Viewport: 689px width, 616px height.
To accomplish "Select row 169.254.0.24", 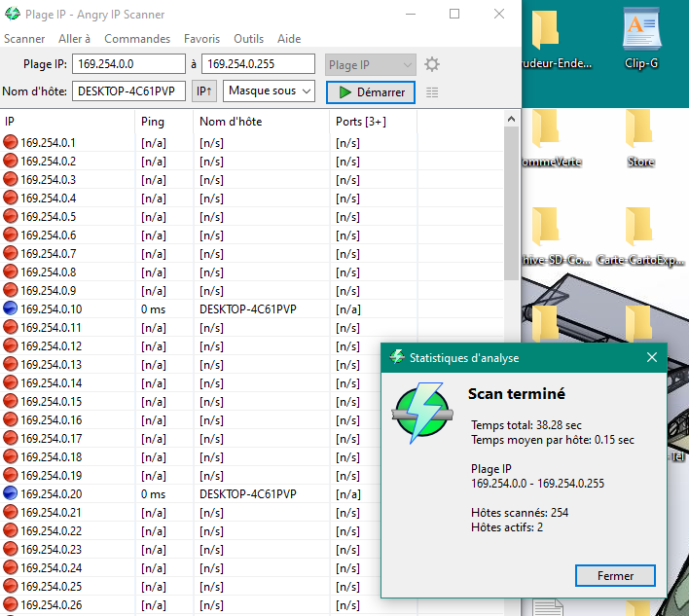I will 191,567.
